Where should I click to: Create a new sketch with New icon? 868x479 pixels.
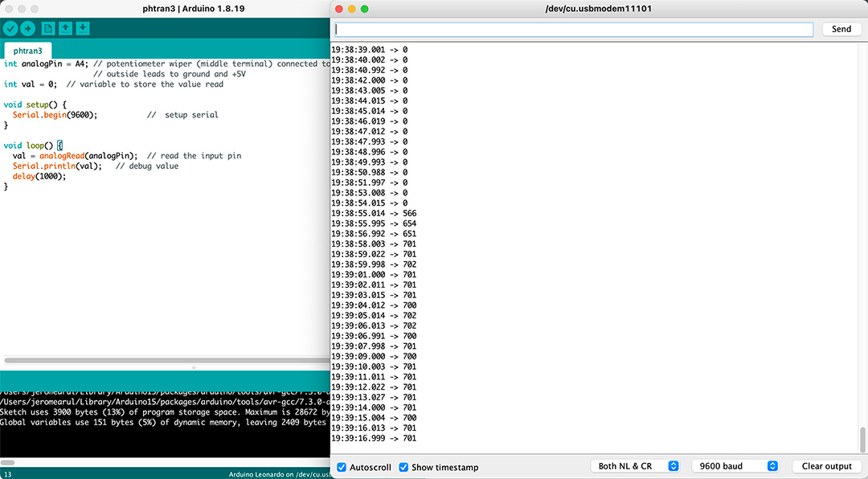48,28
